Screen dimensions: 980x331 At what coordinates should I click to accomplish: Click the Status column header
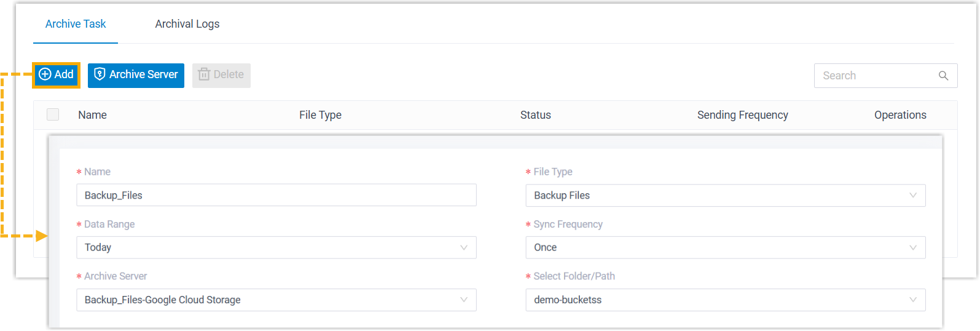[535, 115]
